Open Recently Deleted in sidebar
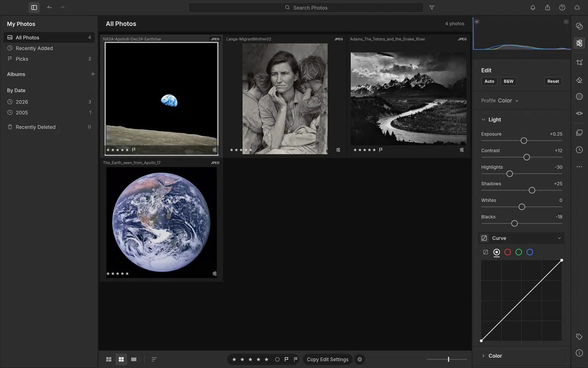The width and height of the screenshot is (588, 368). point(50,127)
